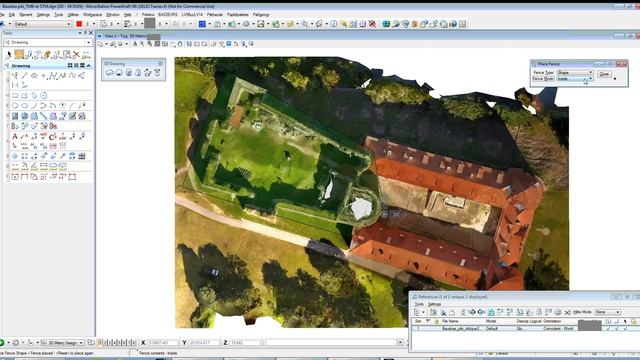Open the Element menu
The image size is (640, 360).
[26, 15]
